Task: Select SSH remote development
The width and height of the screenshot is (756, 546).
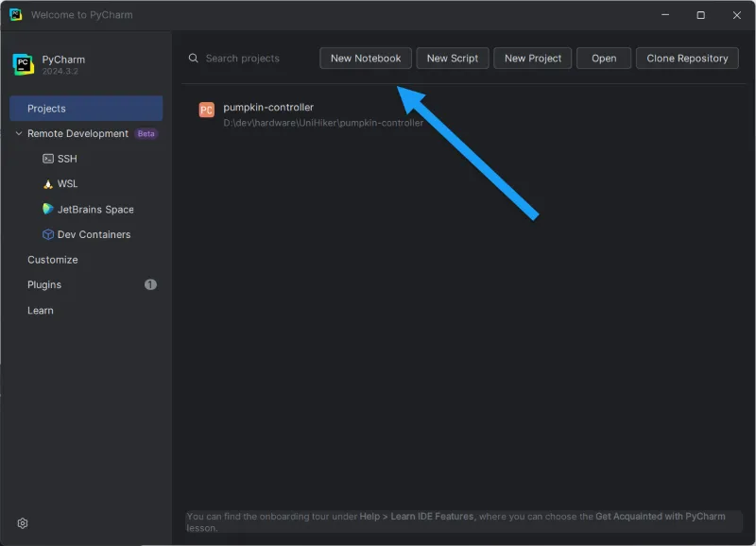Action: 67,159
